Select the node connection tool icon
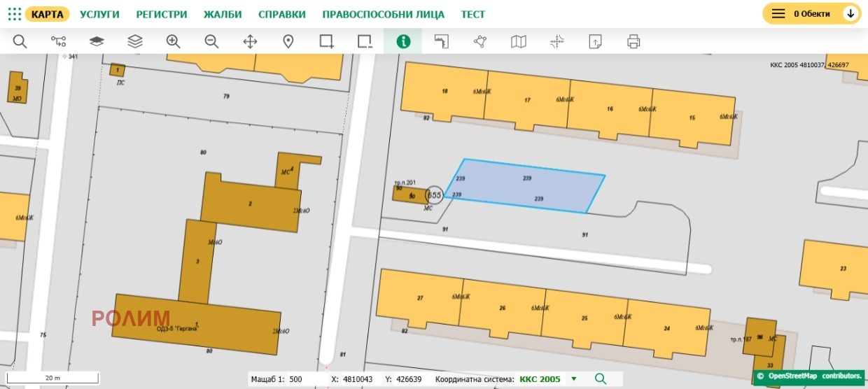Screen dimensions: 868x389 point(58,41)
